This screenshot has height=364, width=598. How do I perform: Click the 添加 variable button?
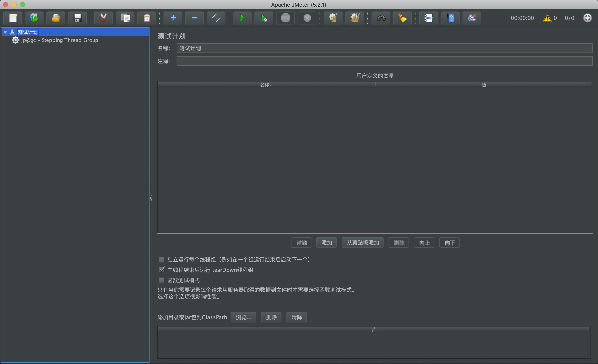(326, 243)
